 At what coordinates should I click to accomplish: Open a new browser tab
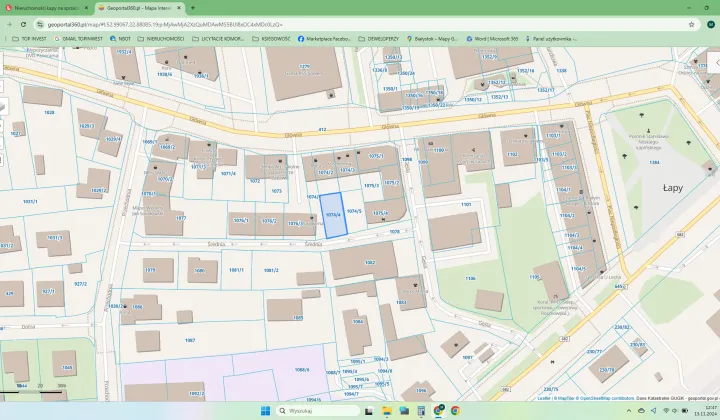[x=193, y=7]
